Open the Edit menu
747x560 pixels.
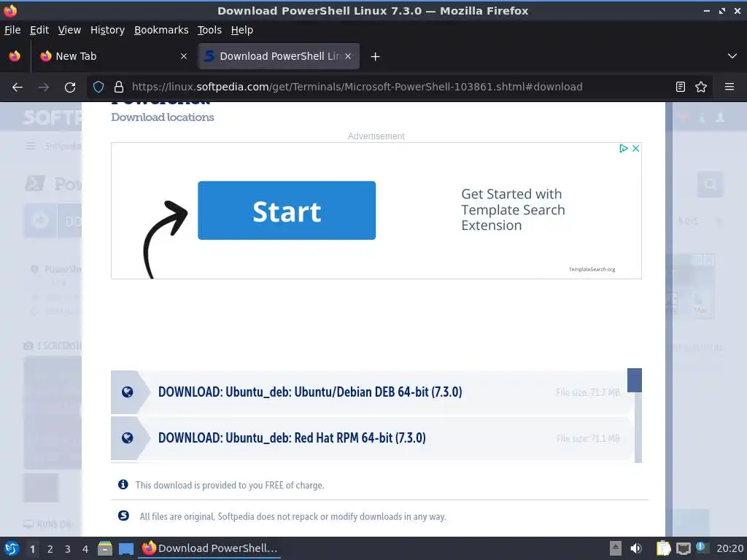coord(39,30)
